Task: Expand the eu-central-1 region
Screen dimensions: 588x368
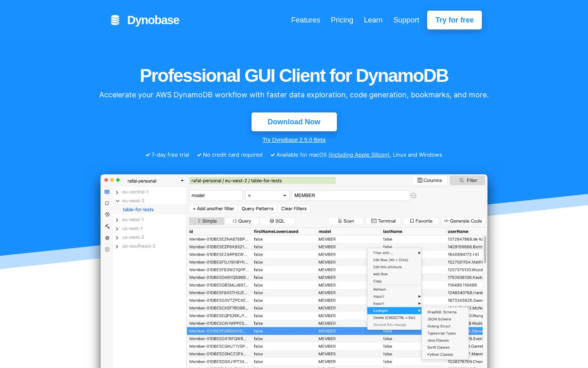Action: coord(117,192)
